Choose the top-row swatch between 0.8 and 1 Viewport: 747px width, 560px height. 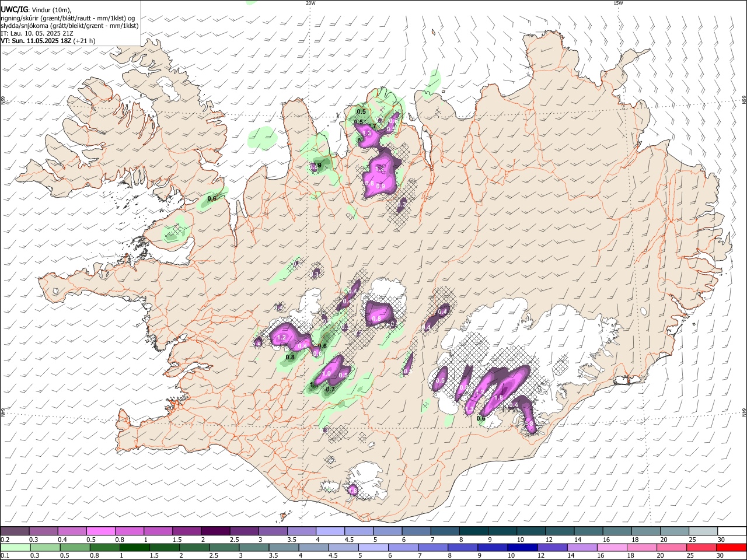pyautogui.click(x=129, y=531)
